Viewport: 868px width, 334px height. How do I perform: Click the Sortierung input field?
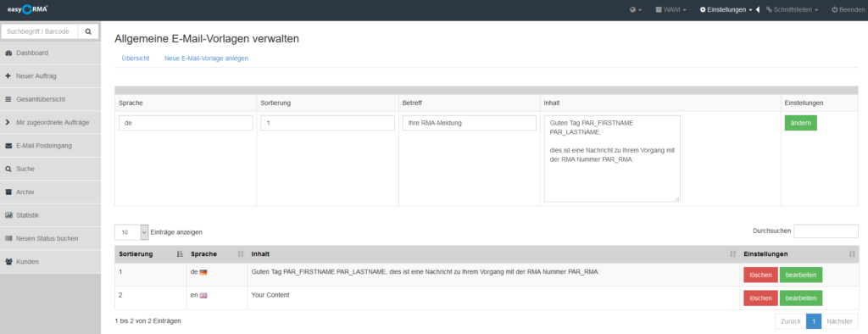click(328, 123)
